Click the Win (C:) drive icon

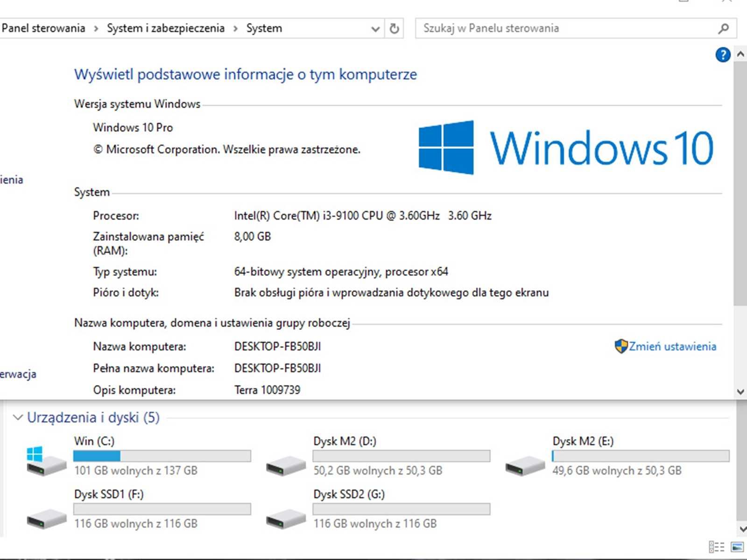click(46, 461)
